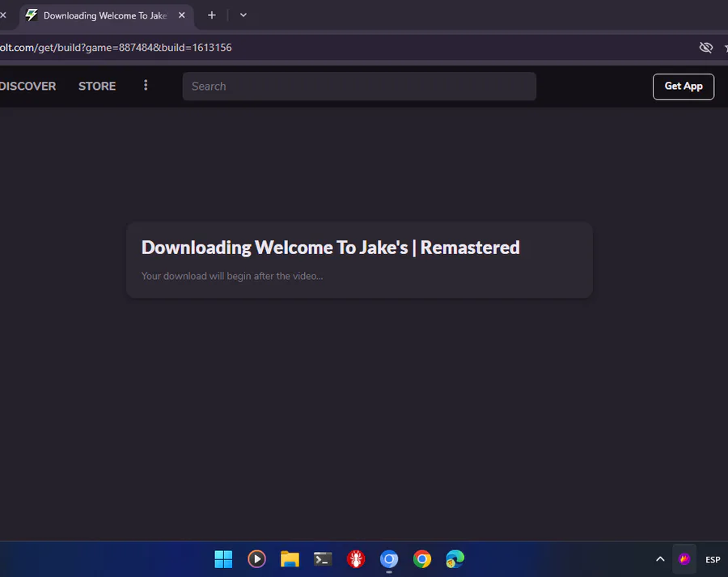Image resolution: width=728 pixels, height=577 pixels.
Task: Open the STORE navigation item
Action: 97,87
